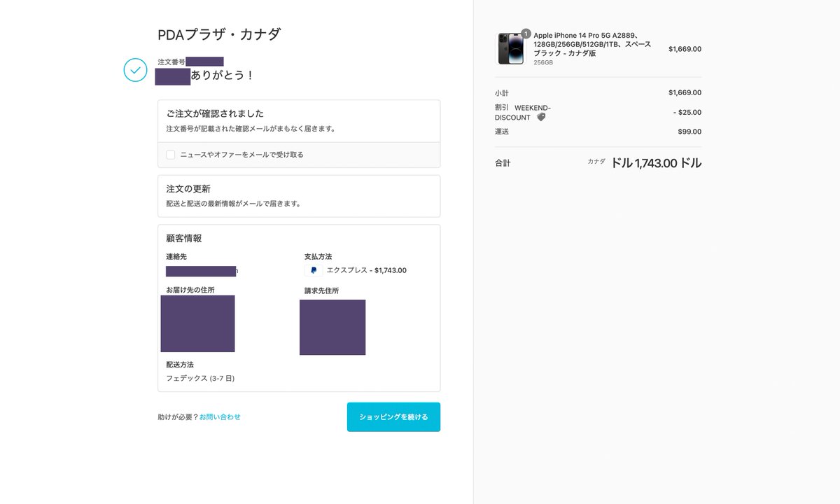840x504 pixels.
Task: Click the 小計 subtotal label
Action: click(x=502, y=93)
